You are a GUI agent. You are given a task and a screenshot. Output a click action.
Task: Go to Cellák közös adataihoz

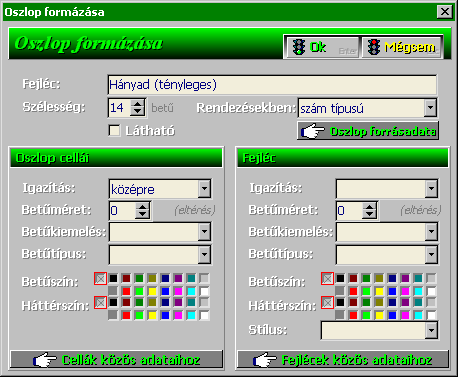coord(116,360)
